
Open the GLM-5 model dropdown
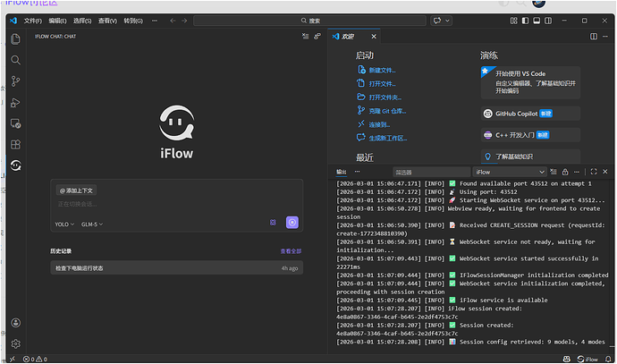(91, 224)
